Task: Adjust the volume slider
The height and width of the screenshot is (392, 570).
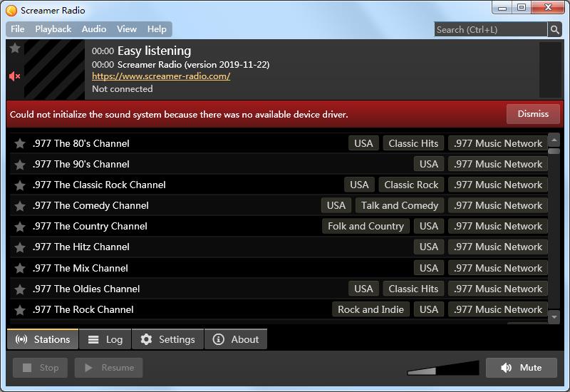Action: click(443, 368)
